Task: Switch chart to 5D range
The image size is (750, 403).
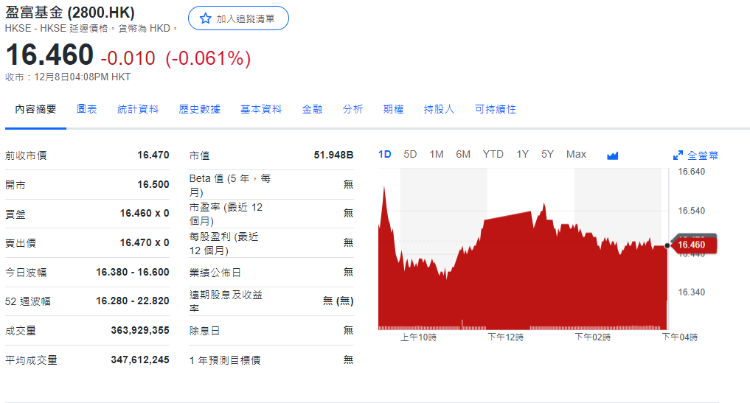Action: coord(410,154)
